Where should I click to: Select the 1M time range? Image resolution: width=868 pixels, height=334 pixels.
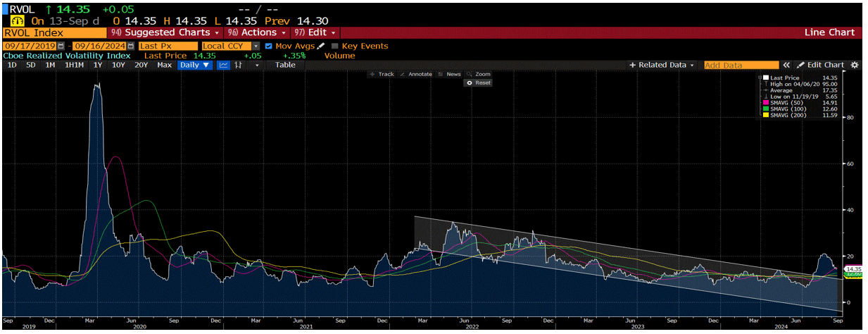coord(50,65)
